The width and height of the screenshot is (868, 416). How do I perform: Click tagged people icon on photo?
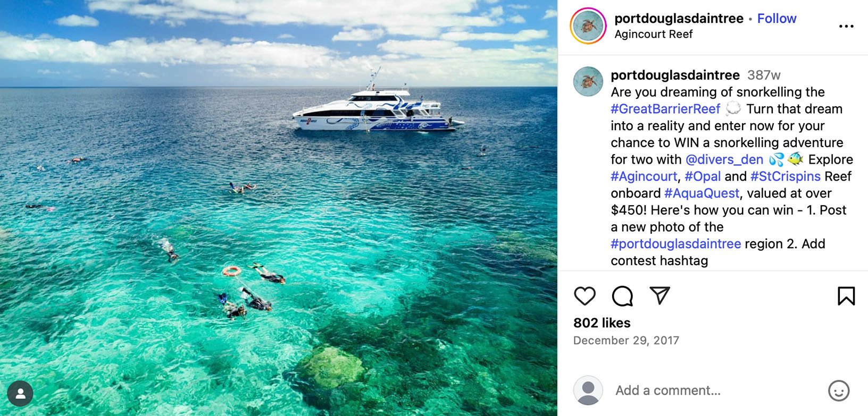20,394
